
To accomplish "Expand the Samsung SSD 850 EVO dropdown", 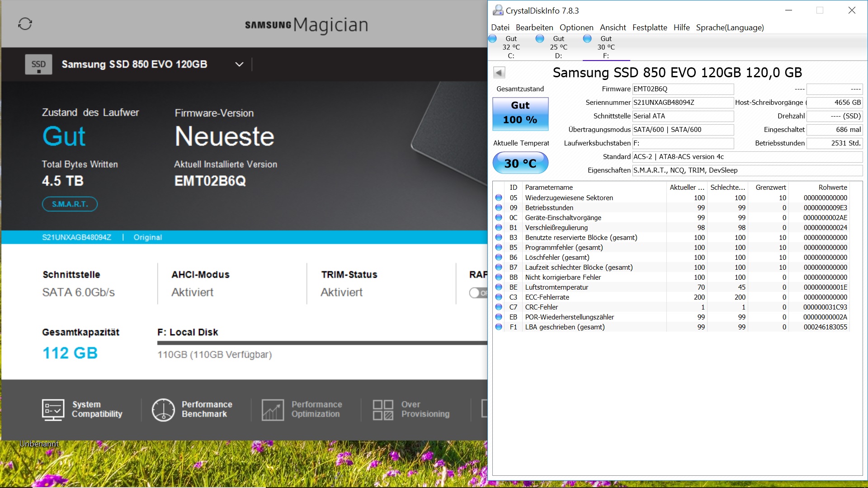I will tap(239, 65).
